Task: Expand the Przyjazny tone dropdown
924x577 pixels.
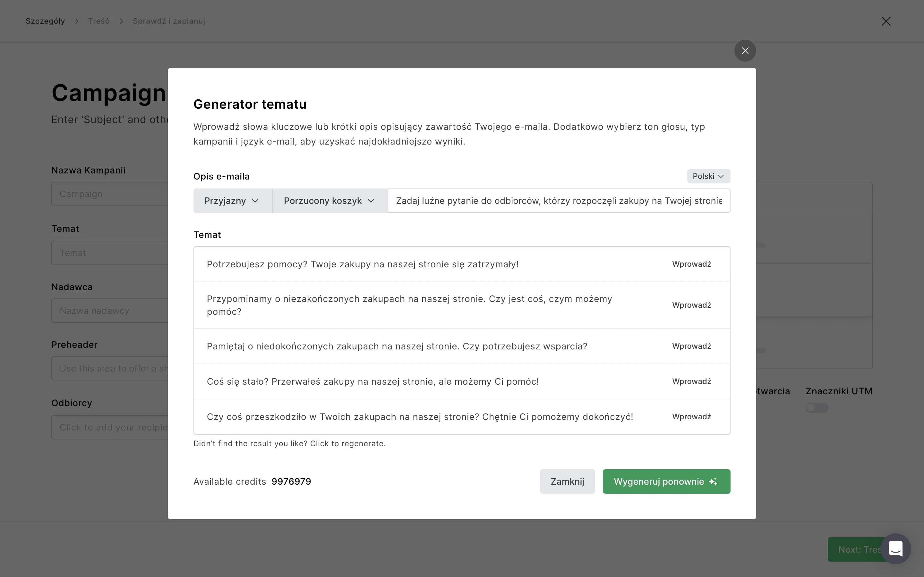Action: (232, 201)
